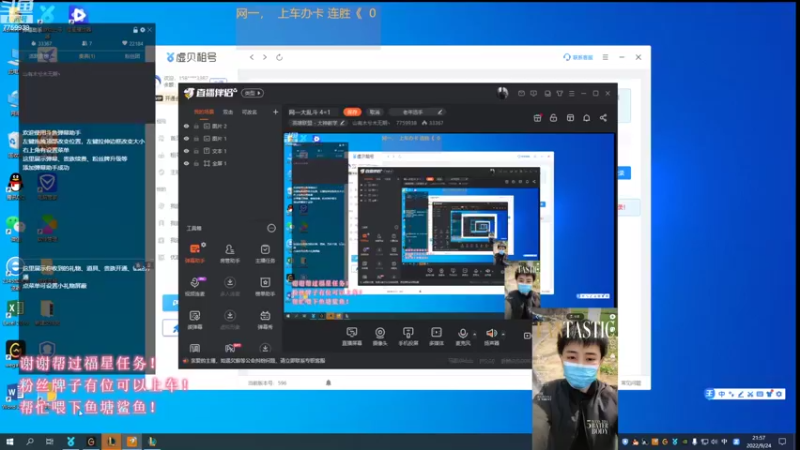Toggle visibility of 全屏 1 layer

tap(186, 163)
